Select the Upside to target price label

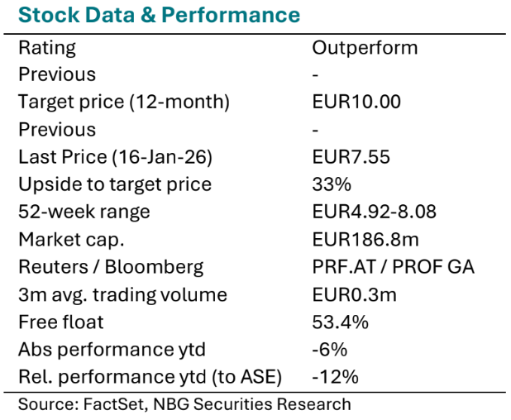(115, 184)
